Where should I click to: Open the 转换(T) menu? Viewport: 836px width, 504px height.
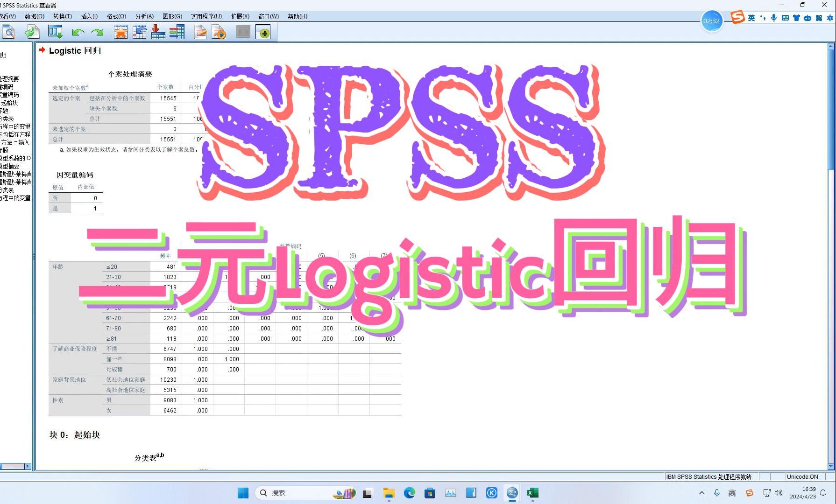63,16
